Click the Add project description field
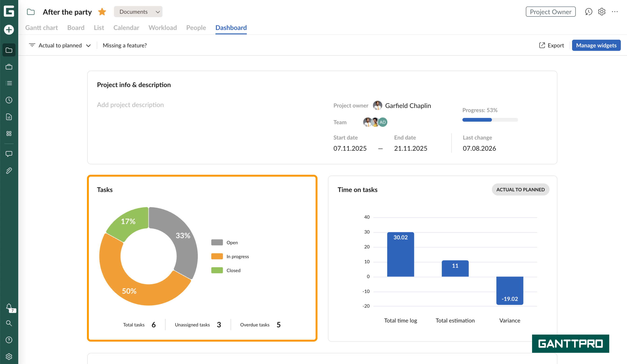This screenshot has width=627, height=364. tap(130, 105)
